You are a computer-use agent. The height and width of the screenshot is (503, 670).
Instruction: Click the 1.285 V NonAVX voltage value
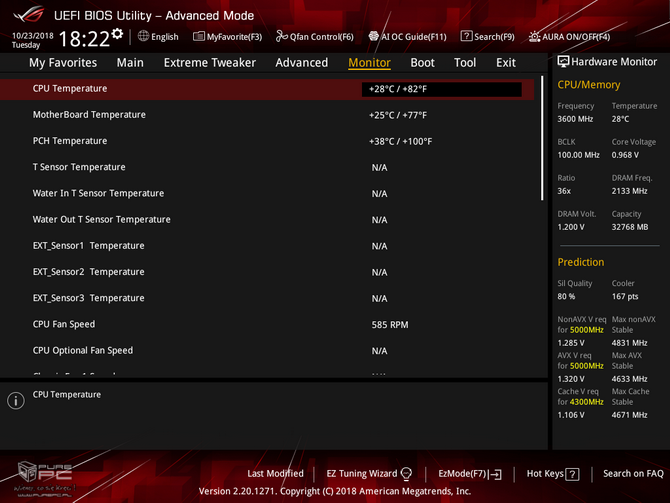570,343
